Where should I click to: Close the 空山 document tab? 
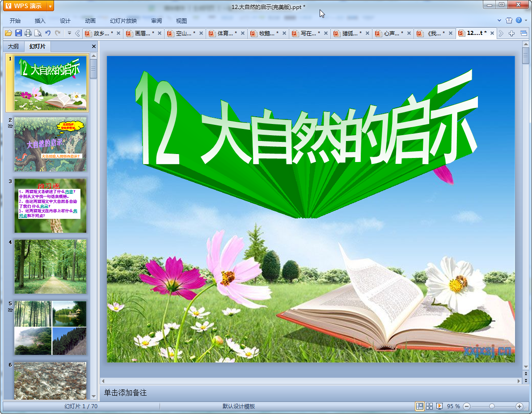201,33
